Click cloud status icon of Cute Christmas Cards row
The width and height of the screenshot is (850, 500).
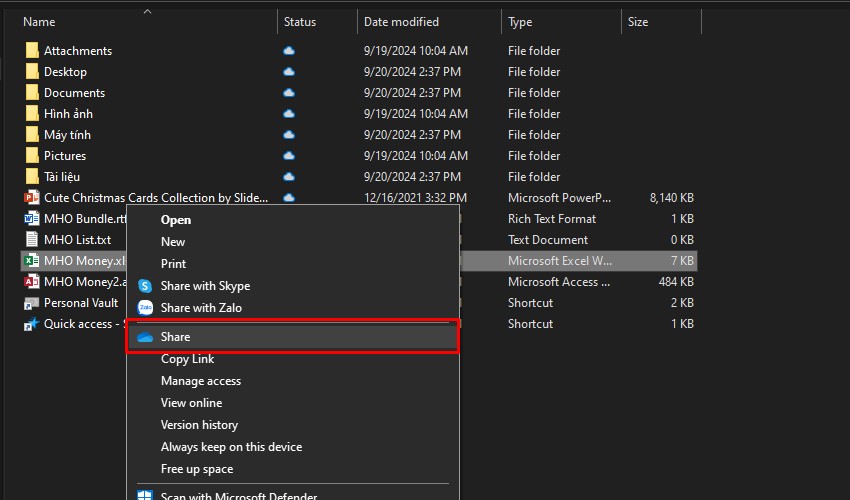[x=289, y=197]
